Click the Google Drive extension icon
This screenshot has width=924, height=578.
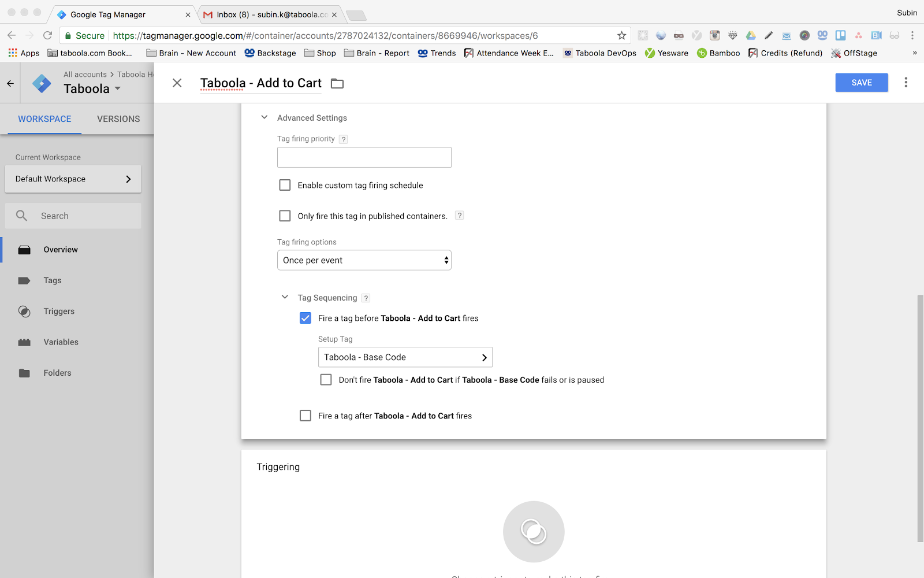pos(751,35)
